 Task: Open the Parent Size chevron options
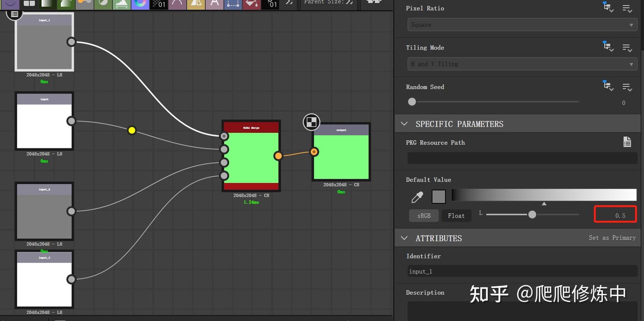[x=349, y=3]
